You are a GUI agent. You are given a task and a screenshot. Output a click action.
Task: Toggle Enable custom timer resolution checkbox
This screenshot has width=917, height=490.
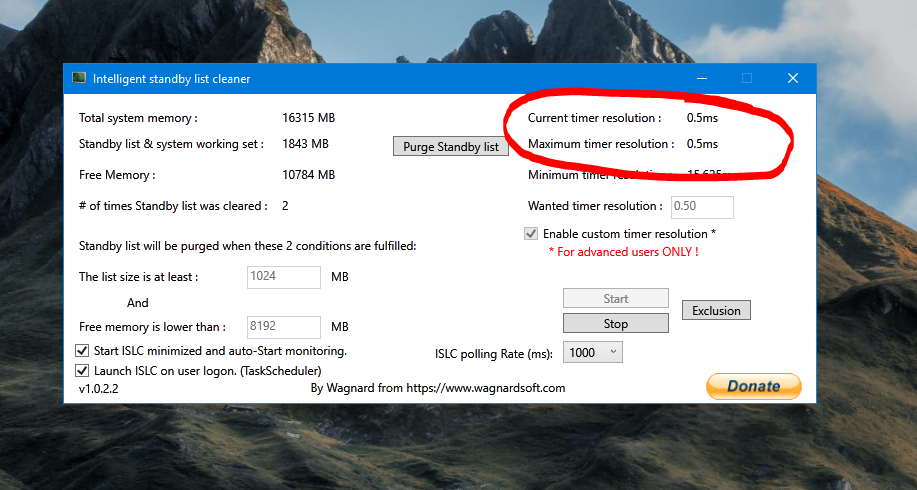pos(531,234)
